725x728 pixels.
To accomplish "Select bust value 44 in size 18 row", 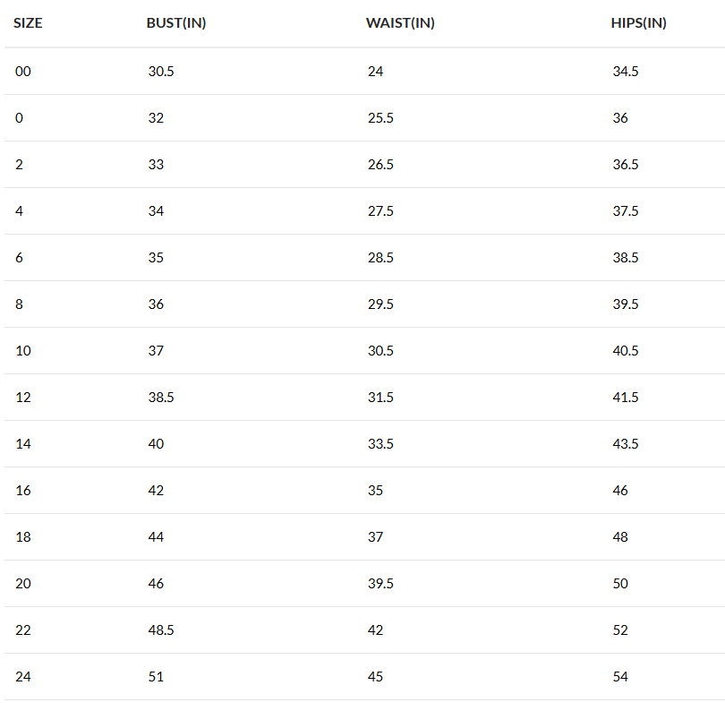I will point(156,537).
